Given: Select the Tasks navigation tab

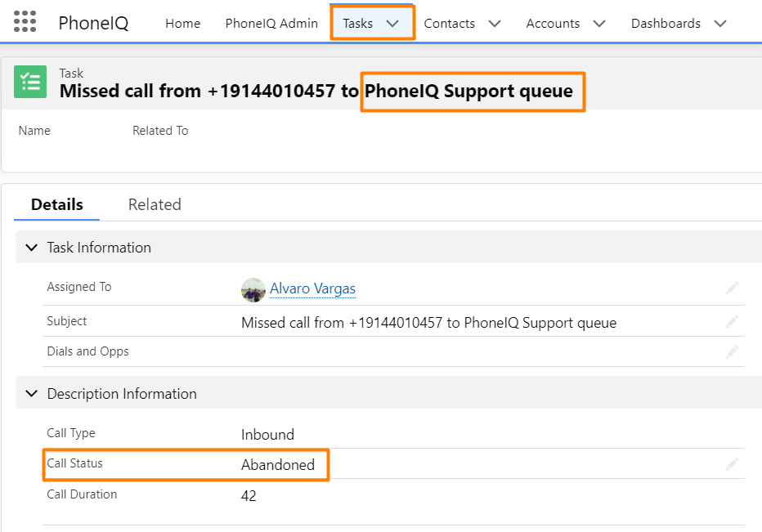Looking at the screenshot, I should pos(357,24).
